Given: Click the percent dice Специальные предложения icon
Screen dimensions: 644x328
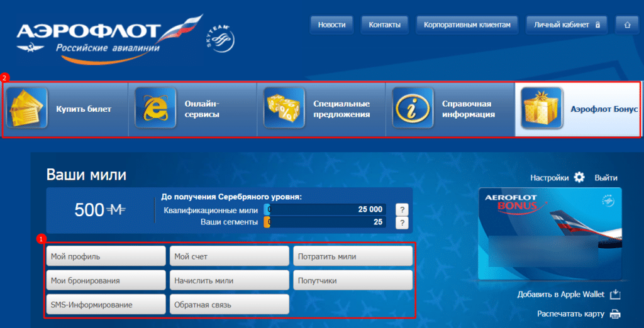Looking at the screenshot, I should coord(284,108).
